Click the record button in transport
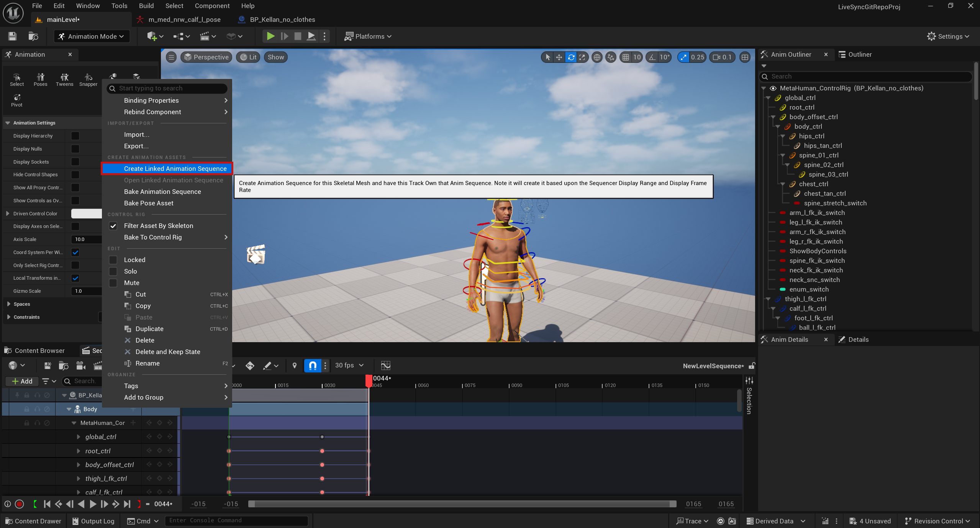Viewport: 980px width, 528px height. (x=19, y=504)
